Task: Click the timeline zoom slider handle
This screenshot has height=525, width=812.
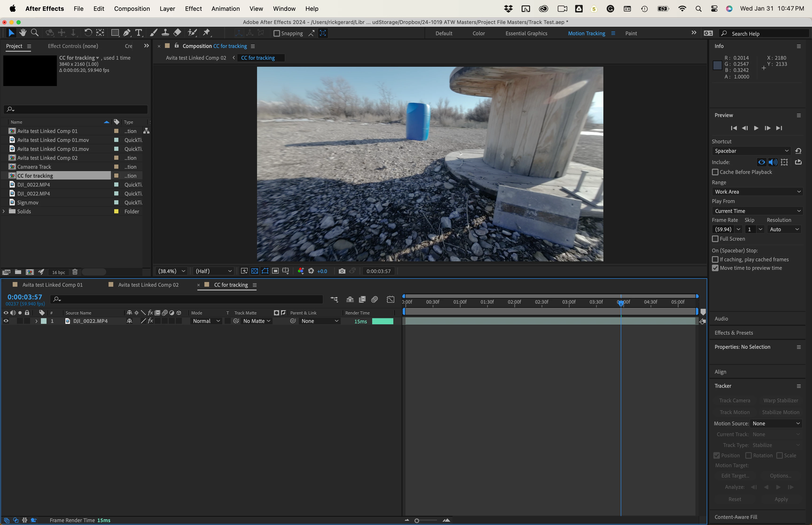Action: [416, 521]
